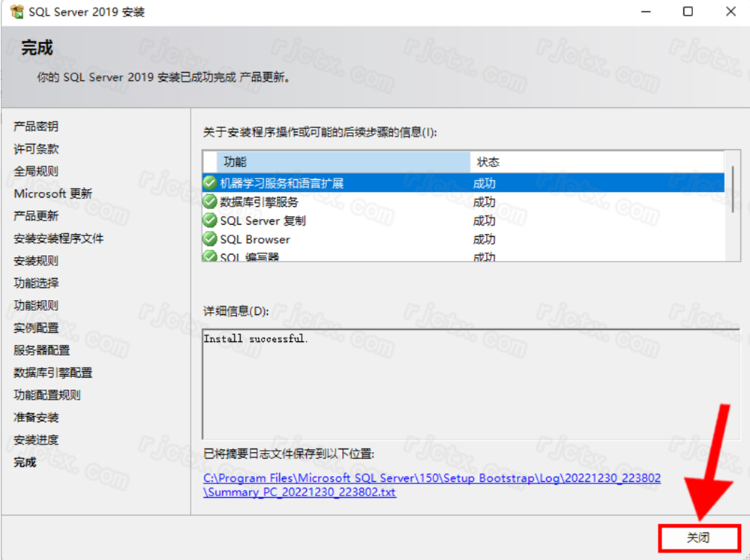Screen dimensions: 750x560
Task: Click green checkmark beside SQL Browser
Action: click(210, 239)
